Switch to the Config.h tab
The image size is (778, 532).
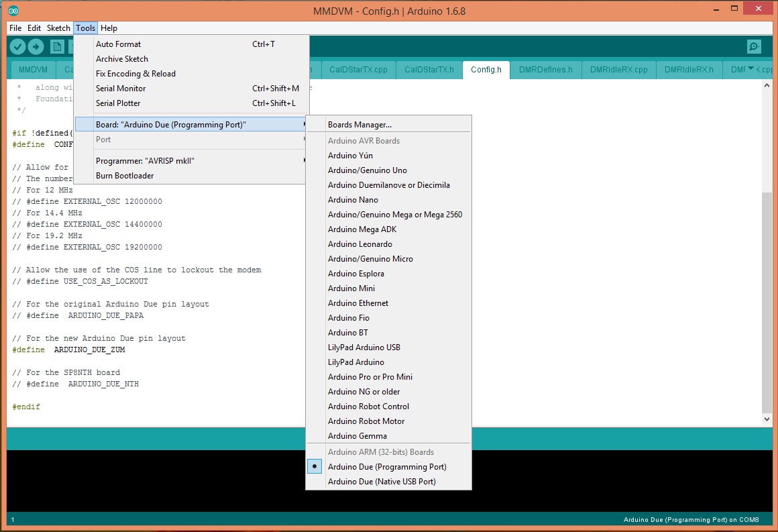pyautogui.click(x=486, y=70)
